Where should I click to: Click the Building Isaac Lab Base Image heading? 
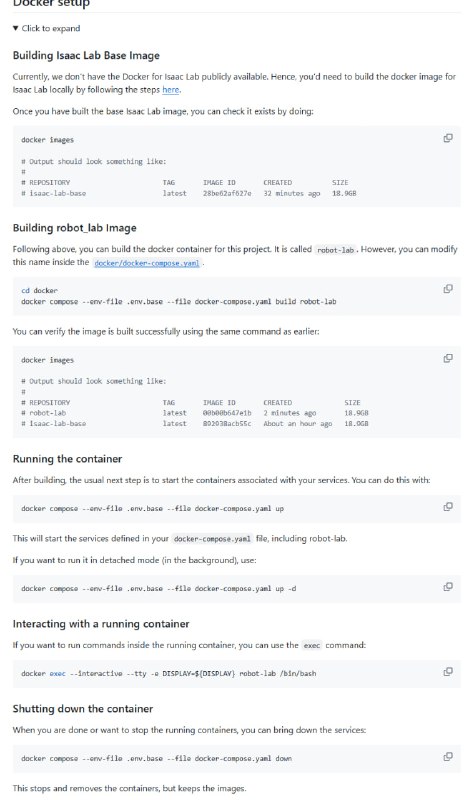86,56
